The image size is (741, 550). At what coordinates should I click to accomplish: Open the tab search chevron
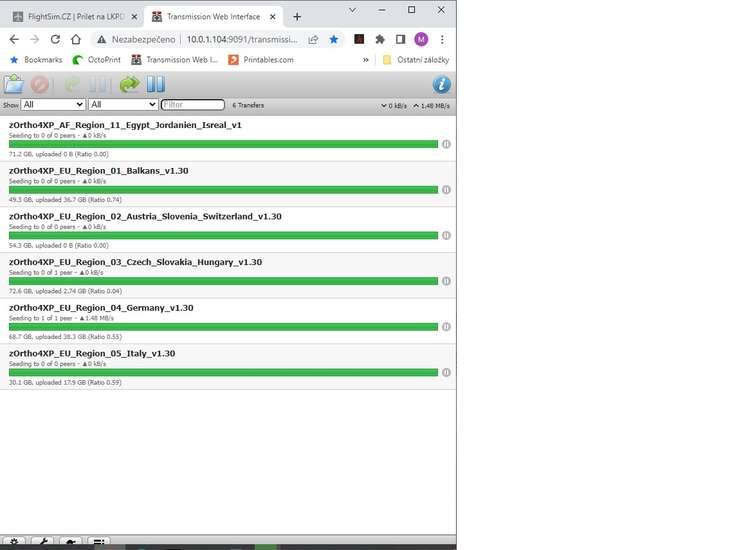[353, 10]
